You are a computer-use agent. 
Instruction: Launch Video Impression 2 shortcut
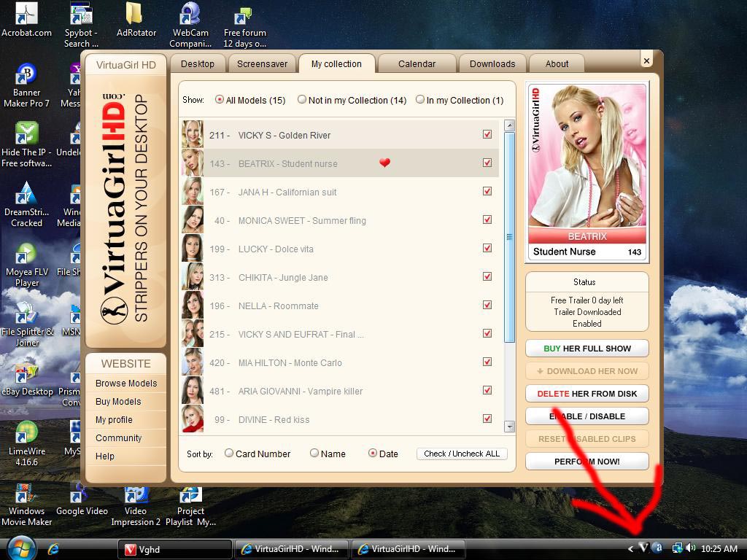coord(135,507)
